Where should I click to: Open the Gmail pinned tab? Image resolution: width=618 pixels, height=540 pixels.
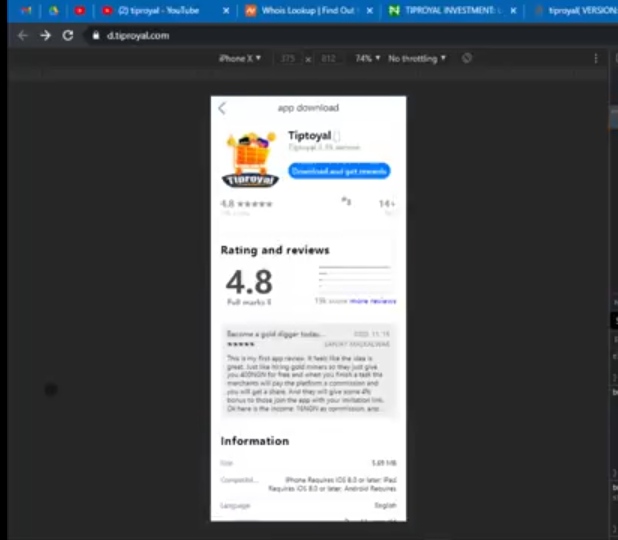click(x=26, y=11)
